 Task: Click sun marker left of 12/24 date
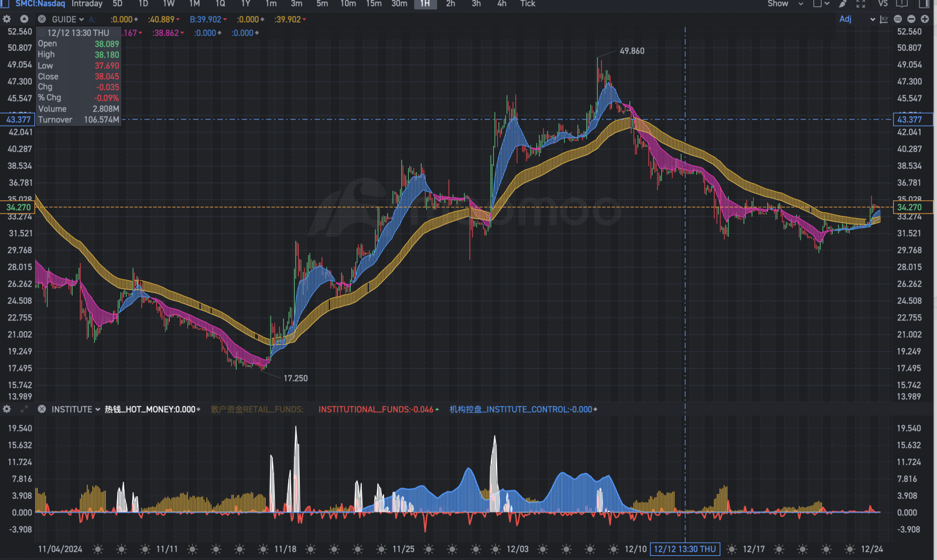tap(850, 549)
